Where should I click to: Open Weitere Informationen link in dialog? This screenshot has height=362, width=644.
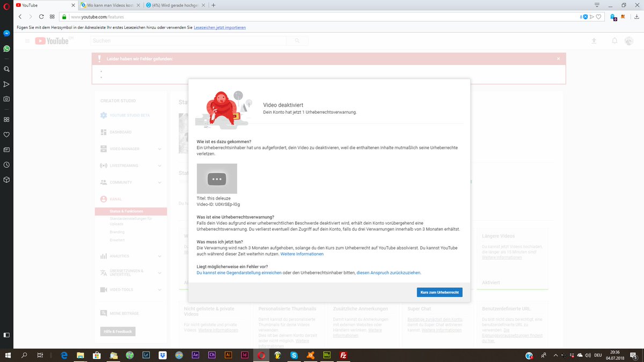(x=302, y=254)
